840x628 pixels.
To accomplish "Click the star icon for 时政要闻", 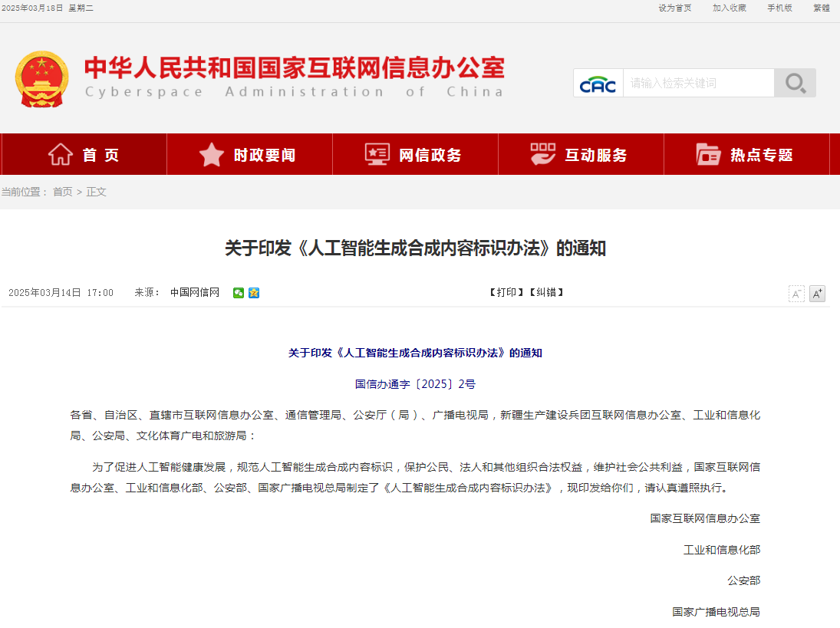I will pyautogui.click(x=212, y=154).
